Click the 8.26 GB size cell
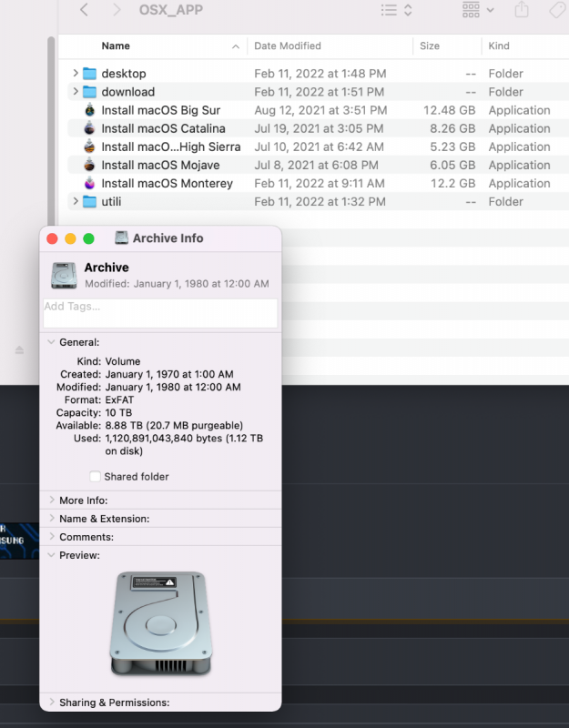Viewport: 569px width, 728px height. click(x=452, y=128)
